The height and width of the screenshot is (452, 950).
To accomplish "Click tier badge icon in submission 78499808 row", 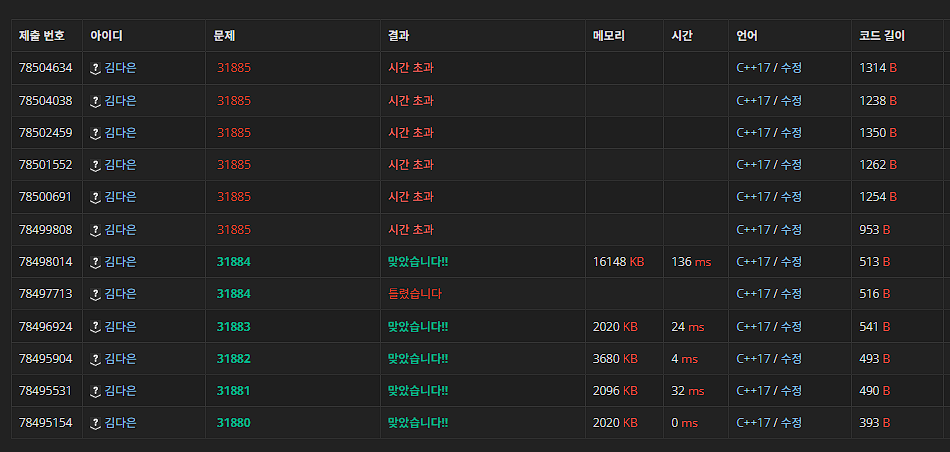I will (x=95, y=230).
